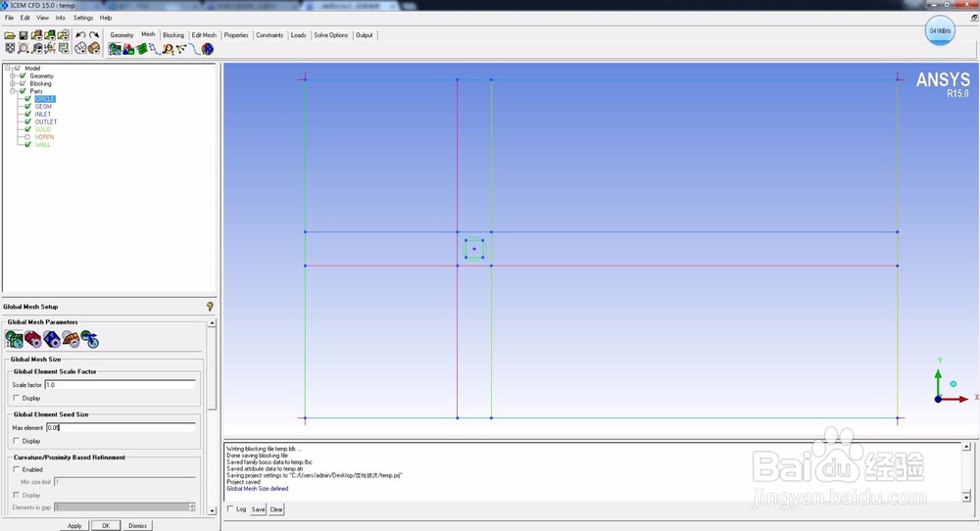This screenshot has width=980, height=531.
Task: Click the Mesh Curve icon
Action: pos(194,49)
